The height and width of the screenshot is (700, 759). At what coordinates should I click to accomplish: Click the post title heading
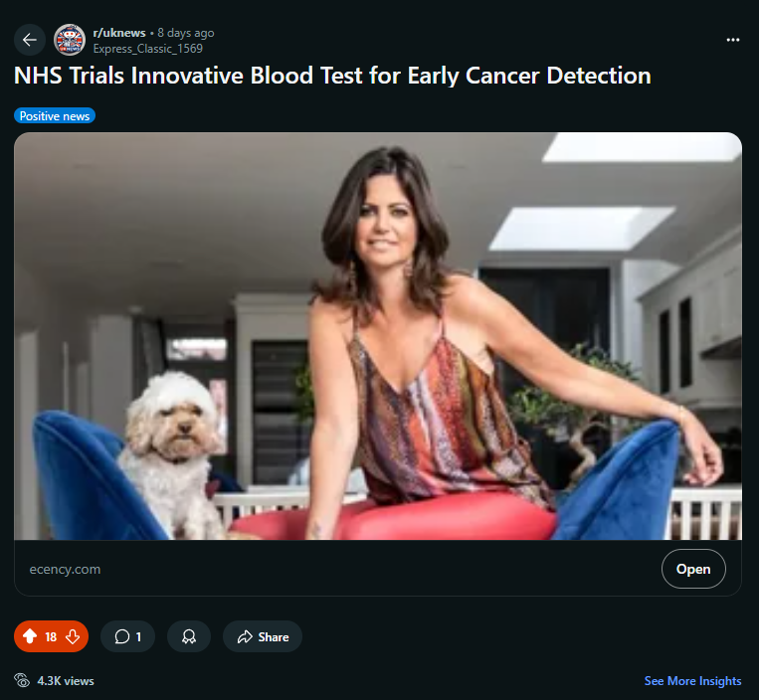(332, 76)
